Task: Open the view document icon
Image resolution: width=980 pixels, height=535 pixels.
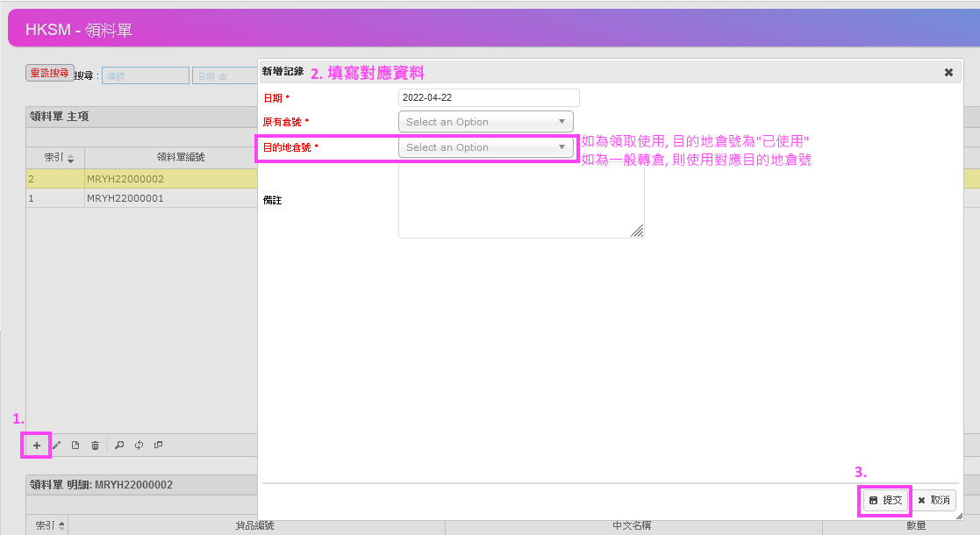Action: pyautogui.click(x=75, y=445)
